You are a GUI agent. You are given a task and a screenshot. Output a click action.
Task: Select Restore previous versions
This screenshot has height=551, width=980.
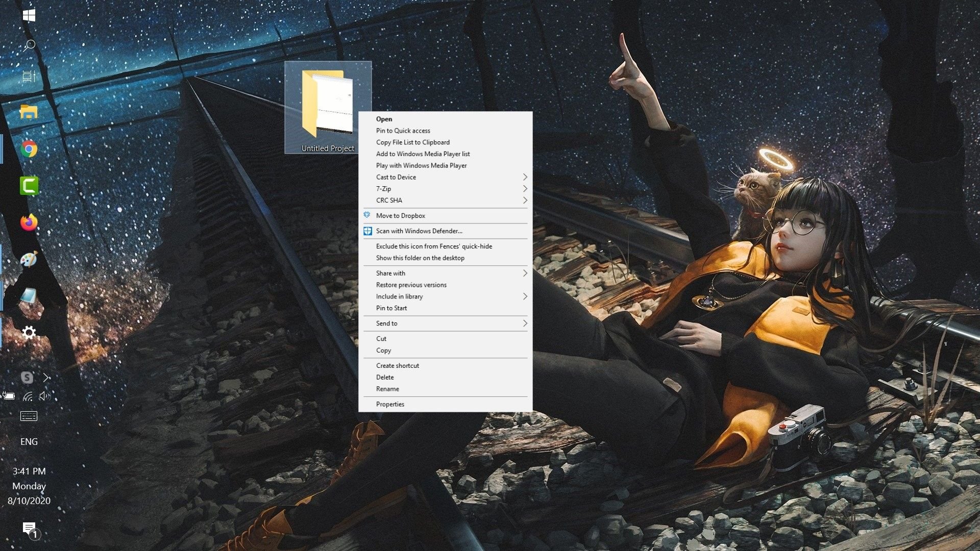pos(446,285)
